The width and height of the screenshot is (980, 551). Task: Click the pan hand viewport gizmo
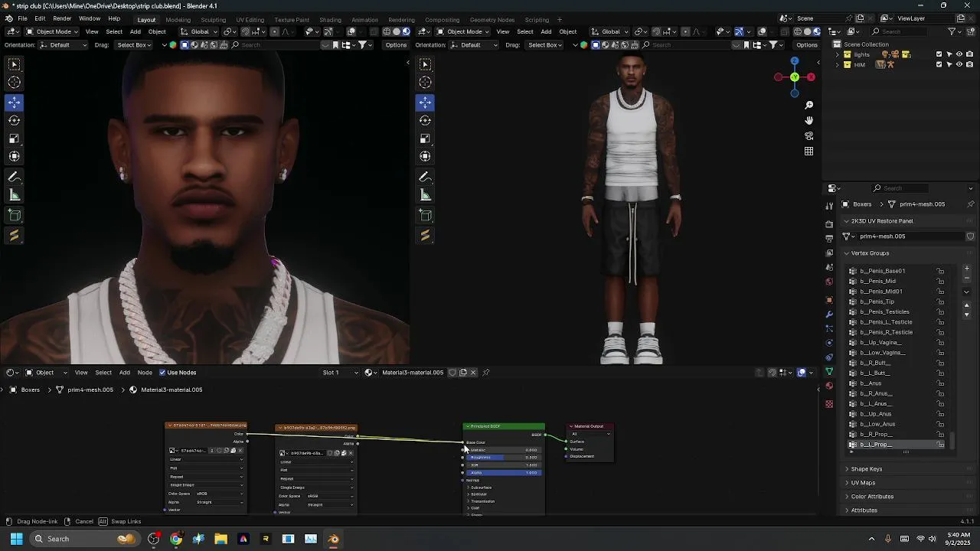pos(809,120)
